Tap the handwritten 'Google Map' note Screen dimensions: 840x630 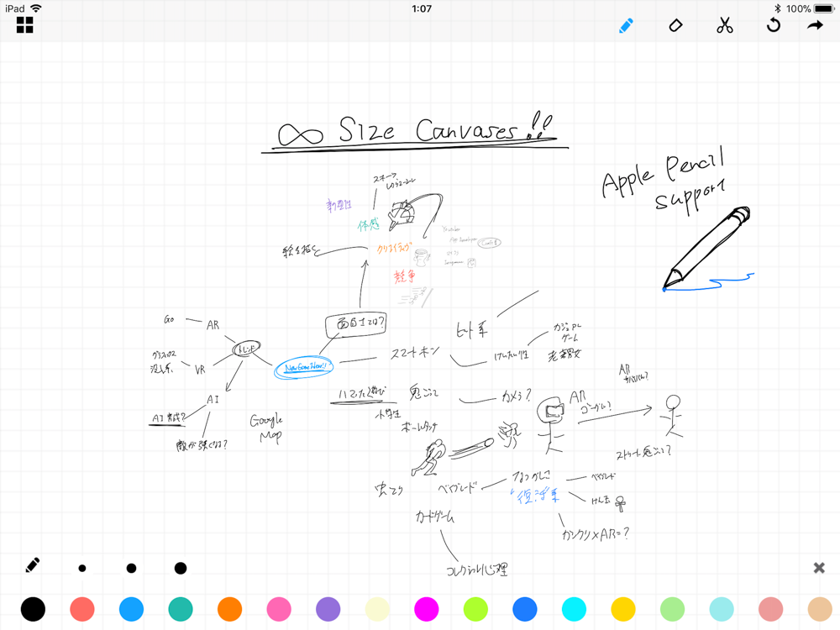tap(266, 428)
